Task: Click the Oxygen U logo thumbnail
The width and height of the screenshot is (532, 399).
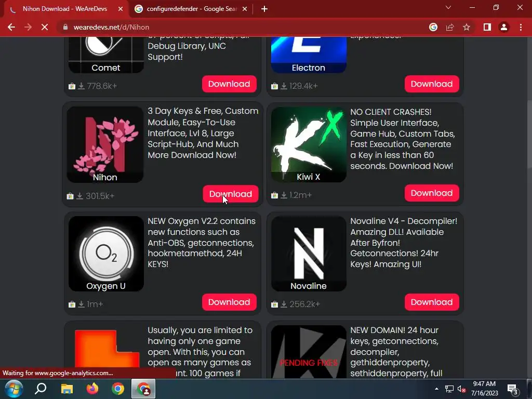Action: coord(106,254)
